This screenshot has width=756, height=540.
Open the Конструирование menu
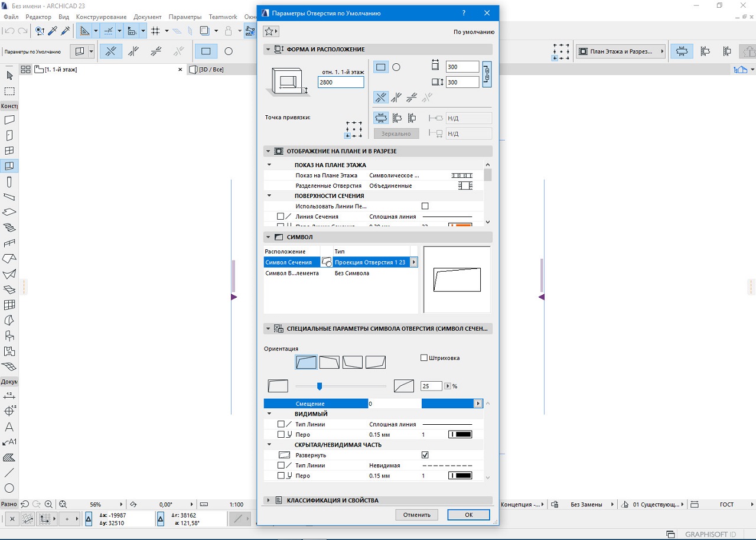click(101, 17)
